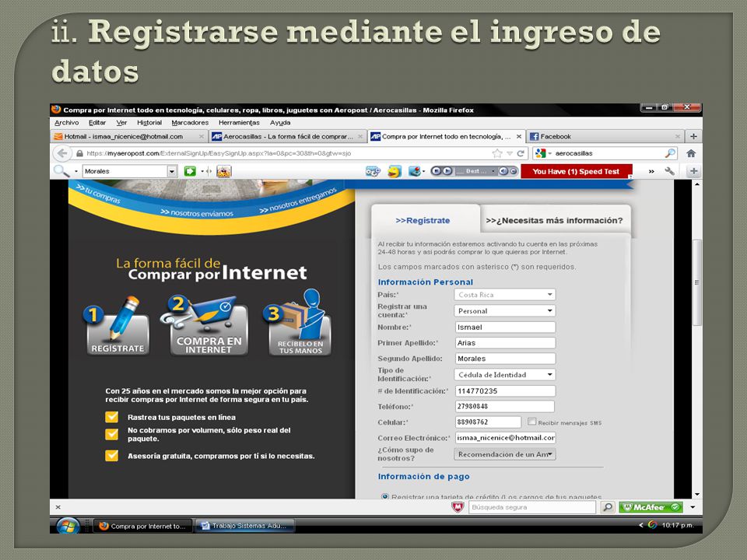Click the smiley emoticon toolbar icon

coord(394,171)
